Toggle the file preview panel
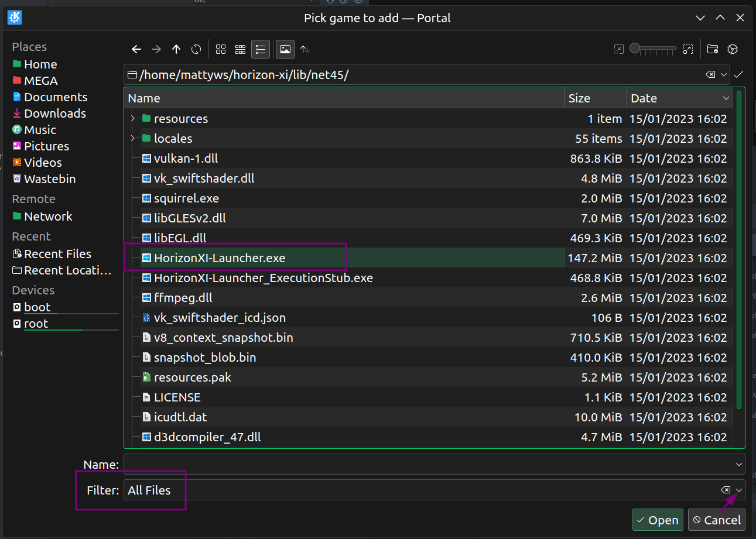Image resolution: width=756 pixels, height=539 pixels. (285, 49)
